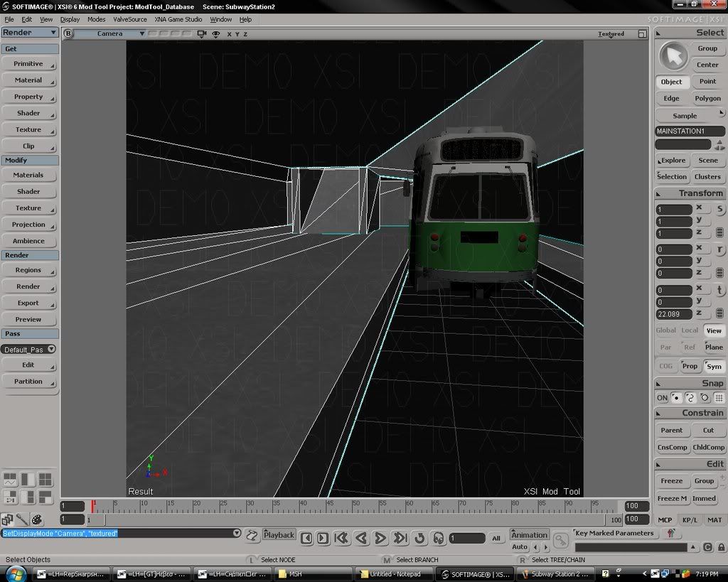Activate the Select arrow tool
The width and height of the screenshot is (728, 582).
pos(673,56)
